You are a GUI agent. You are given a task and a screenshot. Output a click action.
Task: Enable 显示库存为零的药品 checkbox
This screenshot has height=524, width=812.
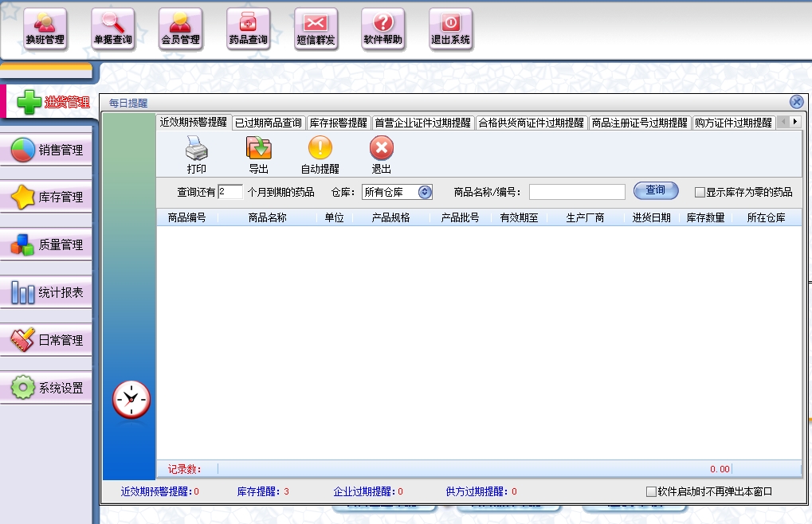pos(700,192)
